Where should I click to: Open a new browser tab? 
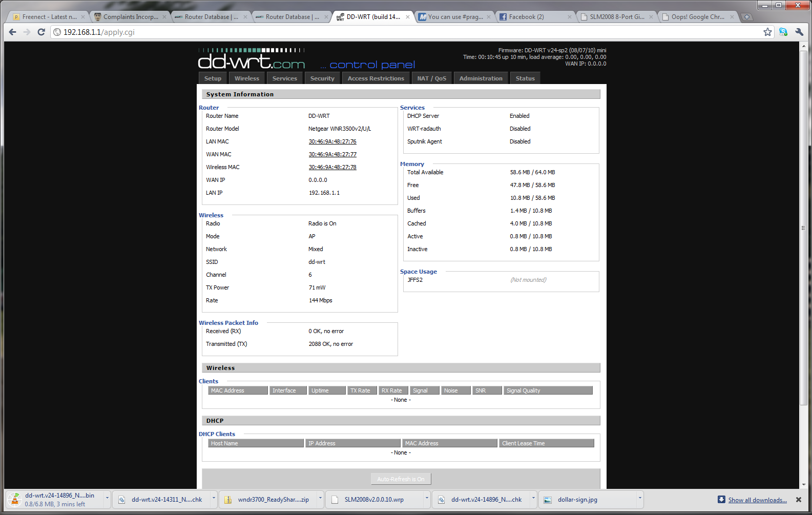coord(747,17)
